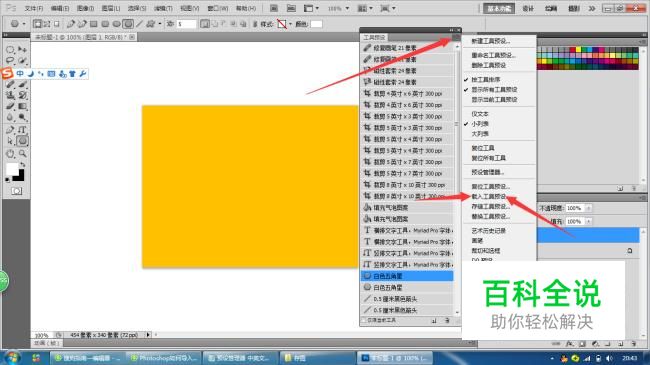
Task: Select the Hand tool
Action: tap(10, 153)
